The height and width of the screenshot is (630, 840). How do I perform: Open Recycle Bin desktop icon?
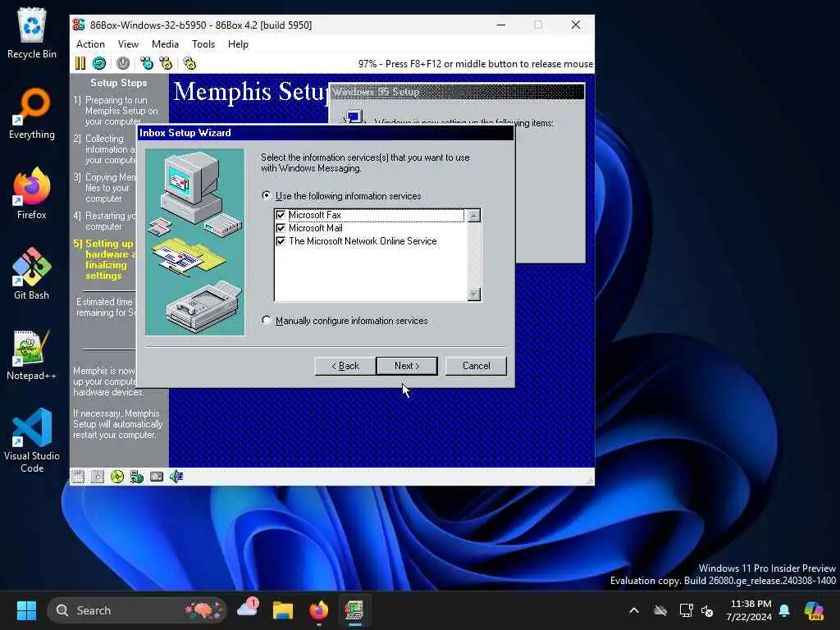[32, 33]
